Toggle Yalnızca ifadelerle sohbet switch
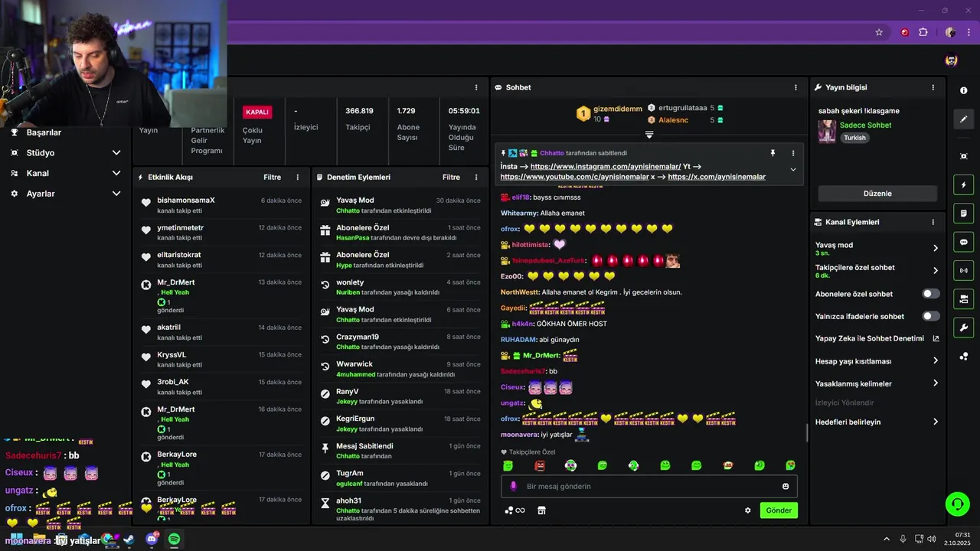 point(931,316)
